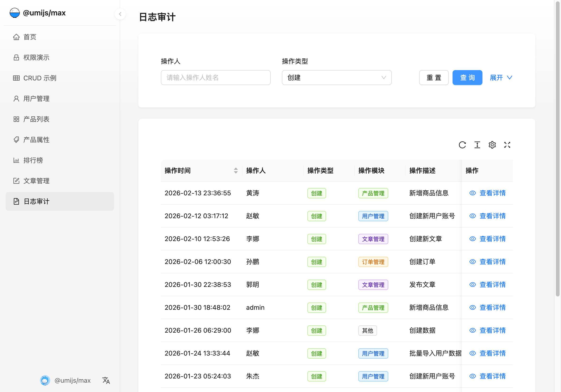Viewport: 561px width, 392px height.
Task: Click eye icon for 黄涛 row
Action: coord(472,193)
